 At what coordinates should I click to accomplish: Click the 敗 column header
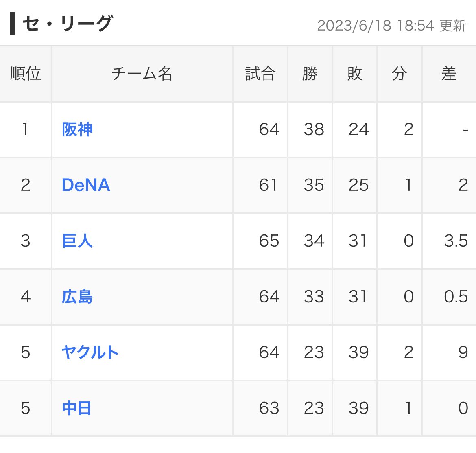[354, 74]
